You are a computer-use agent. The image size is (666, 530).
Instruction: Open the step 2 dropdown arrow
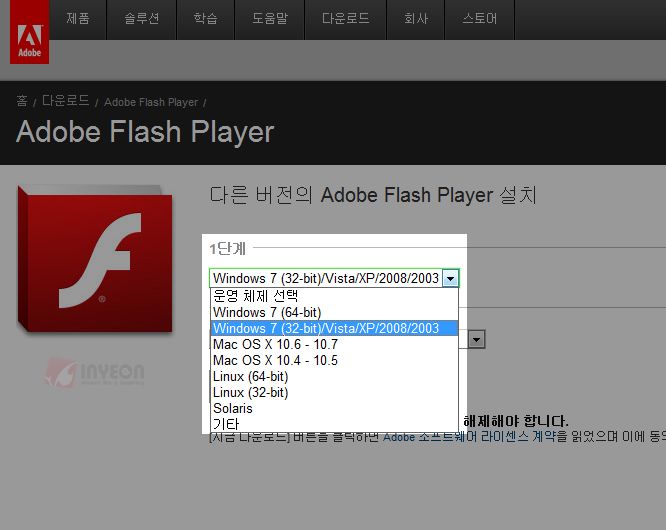477,339
